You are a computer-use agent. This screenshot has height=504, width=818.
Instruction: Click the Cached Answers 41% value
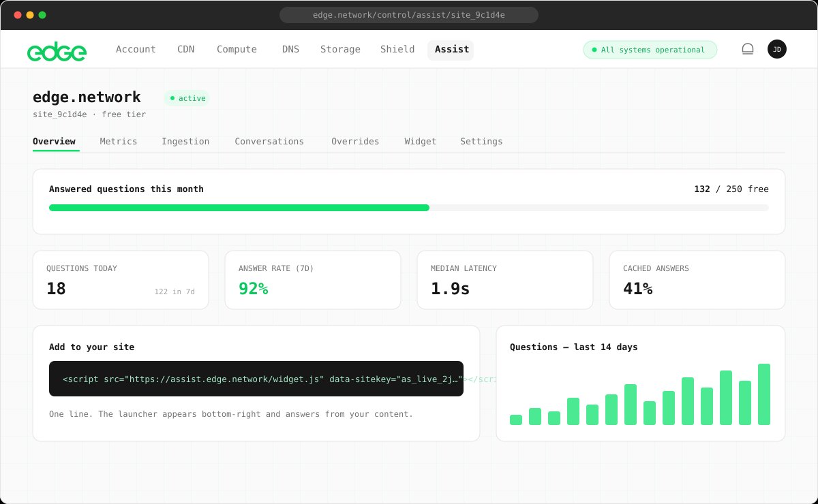tap(638, 289)
